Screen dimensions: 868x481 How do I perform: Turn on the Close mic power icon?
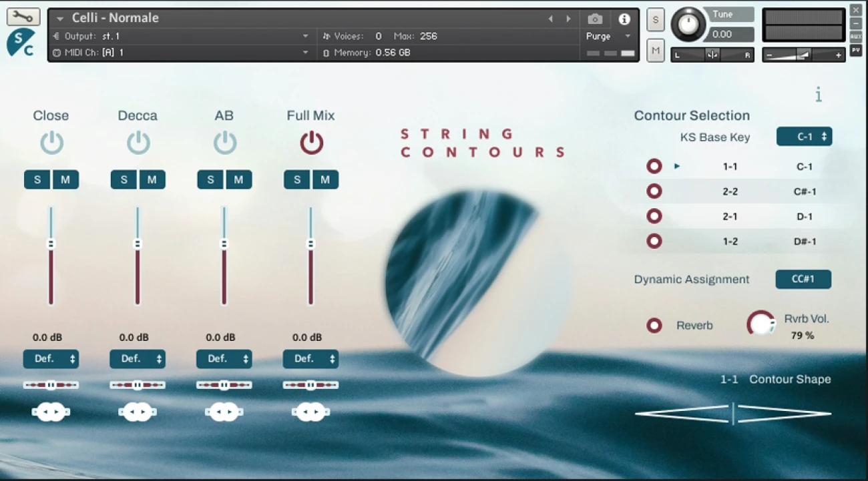pos(51,143)
